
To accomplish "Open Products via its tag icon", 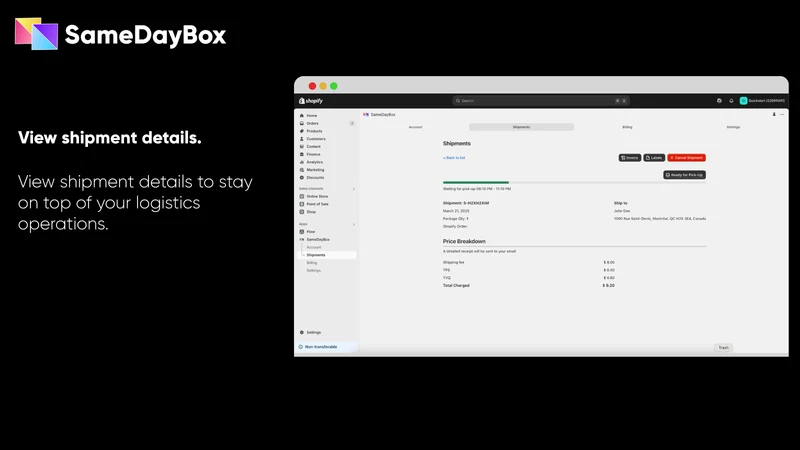I will 302,131.
